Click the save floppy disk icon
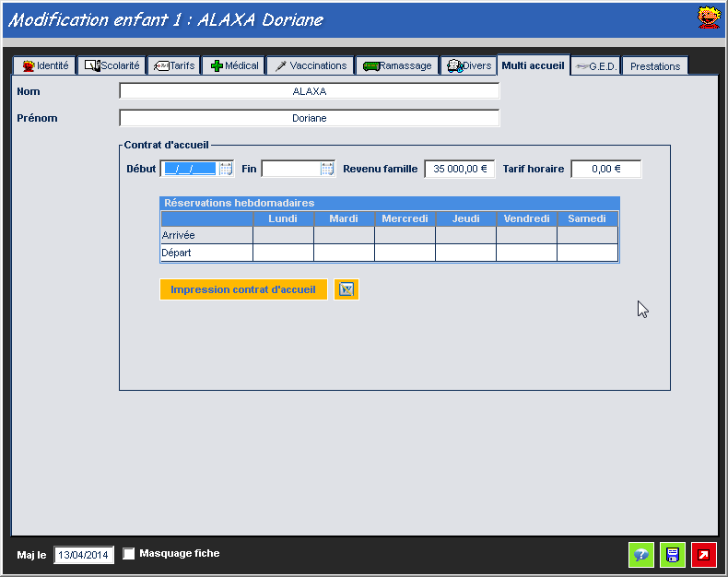Screen dimensions: 728x577 pyautogui.click(x=673, y=555)
